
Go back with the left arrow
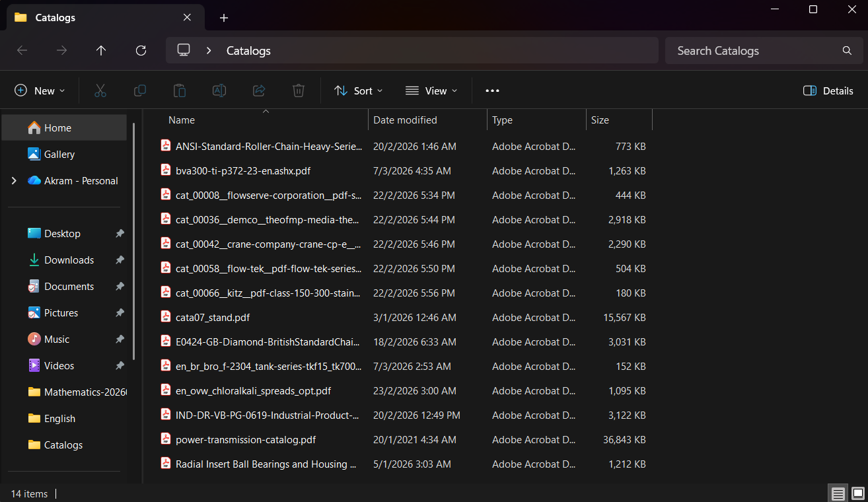pos(22,50)
